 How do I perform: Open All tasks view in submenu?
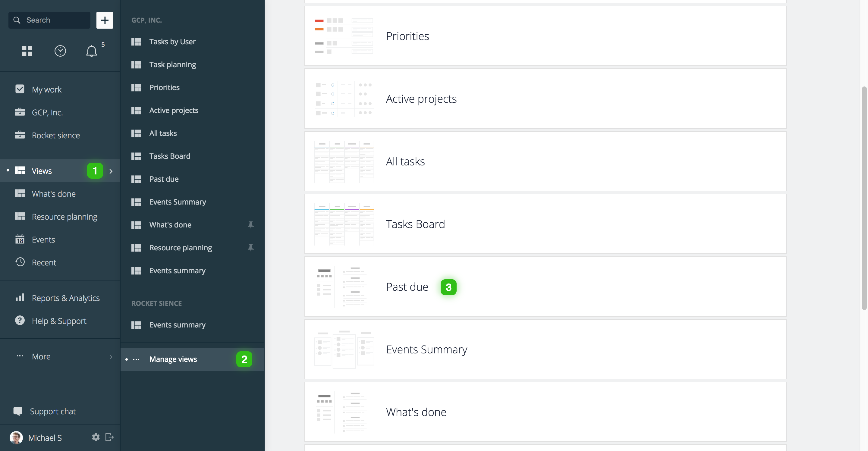(192, 133)
